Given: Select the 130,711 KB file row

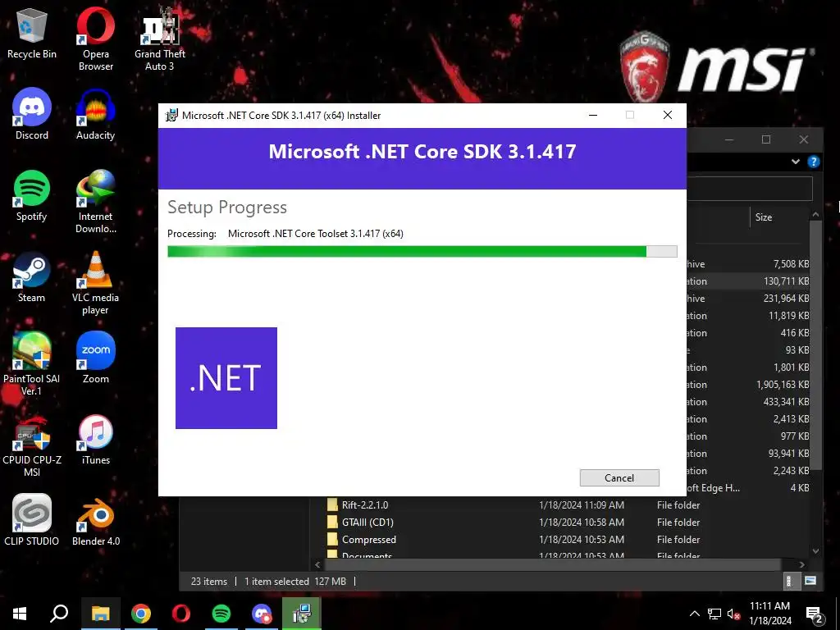Looking at the screenshot, I should tap(748, 281).
